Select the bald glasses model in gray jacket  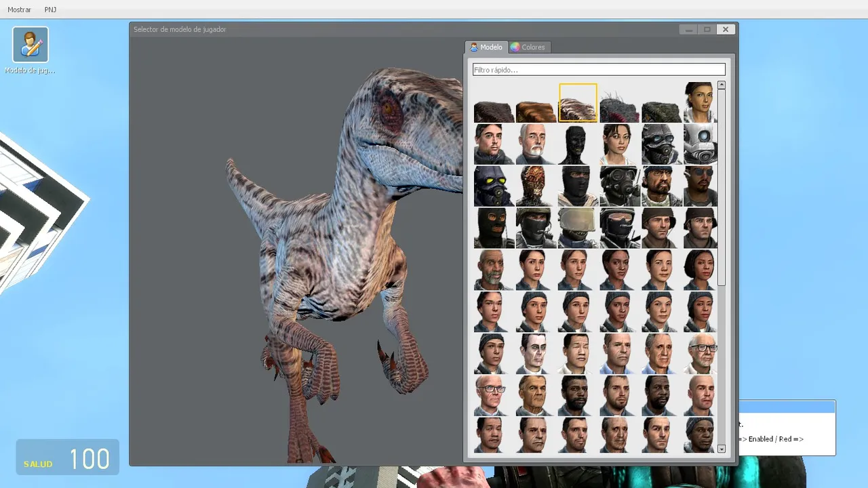click(494, 396)
